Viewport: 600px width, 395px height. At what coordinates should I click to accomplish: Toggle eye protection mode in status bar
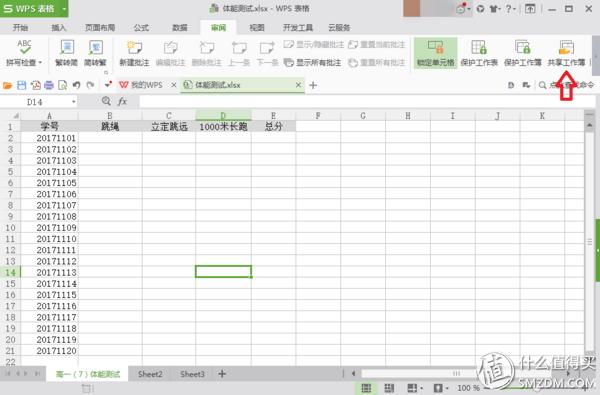click(x=438, y=388)
